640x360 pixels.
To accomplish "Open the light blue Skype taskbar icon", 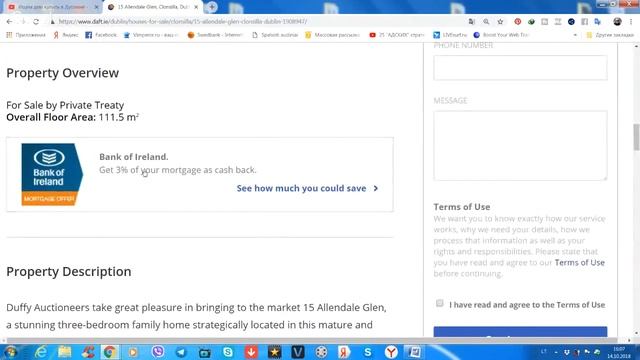I will pos(228,352).
